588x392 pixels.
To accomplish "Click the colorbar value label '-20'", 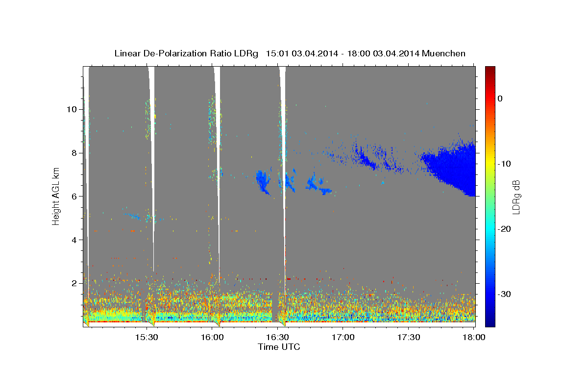I will (505, 229).
